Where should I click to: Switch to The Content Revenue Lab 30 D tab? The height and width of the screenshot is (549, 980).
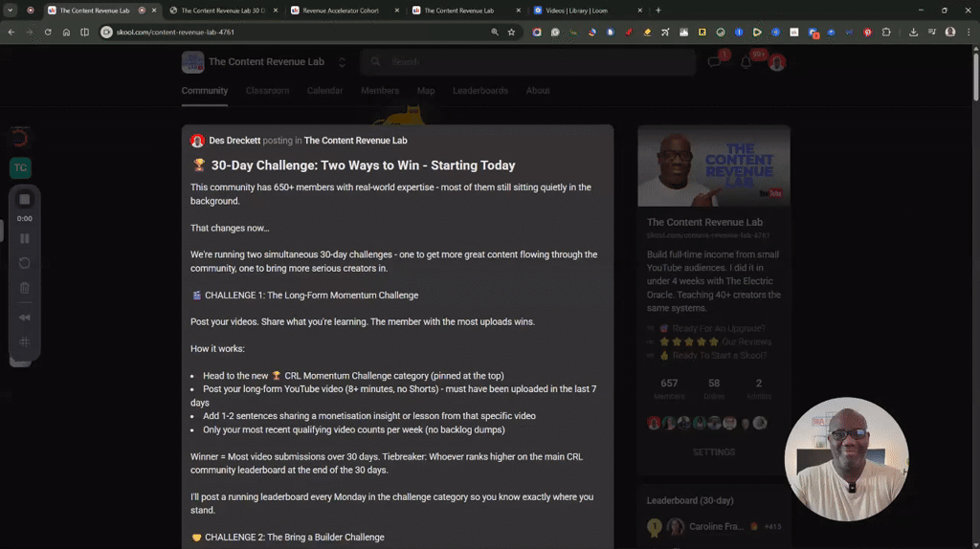coord(223,11)
